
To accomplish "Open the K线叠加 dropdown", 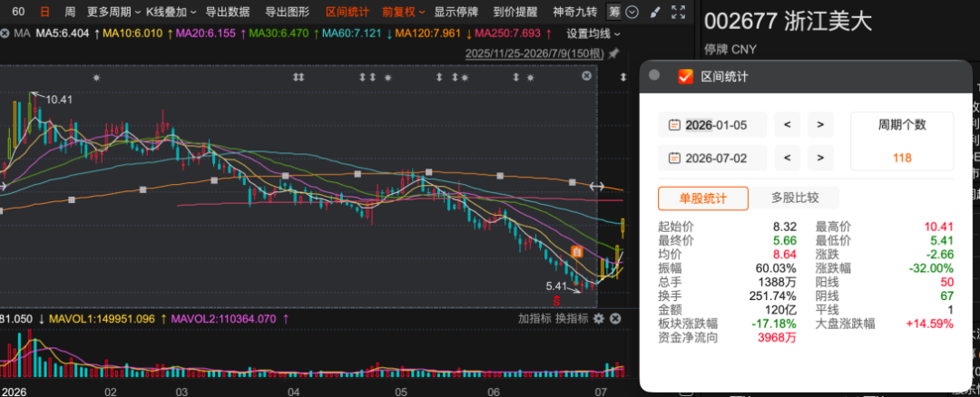I will coord(171,11).
